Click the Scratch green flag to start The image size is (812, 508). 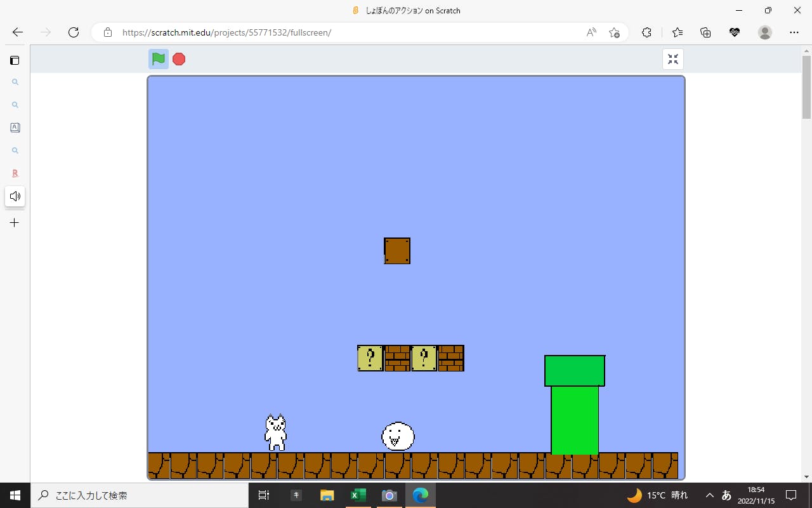click(159, 59)
